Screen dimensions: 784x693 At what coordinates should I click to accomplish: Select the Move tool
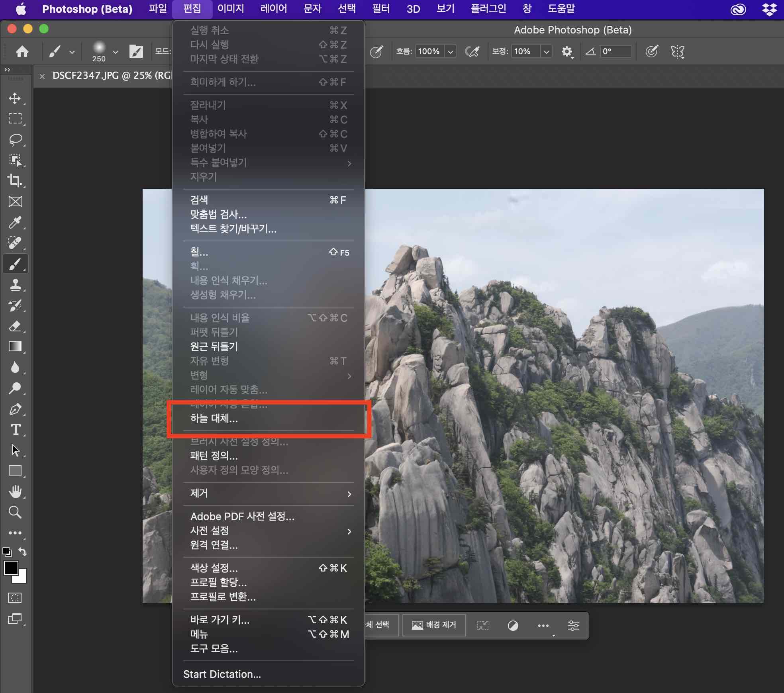click(x=15, y=98)
